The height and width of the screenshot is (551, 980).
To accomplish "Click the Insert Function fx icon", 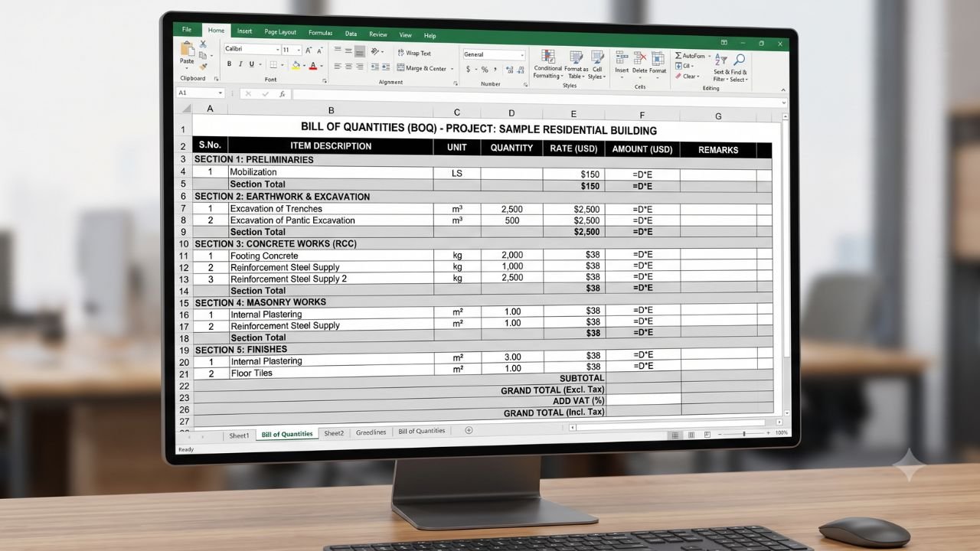I will pos(283,94).
